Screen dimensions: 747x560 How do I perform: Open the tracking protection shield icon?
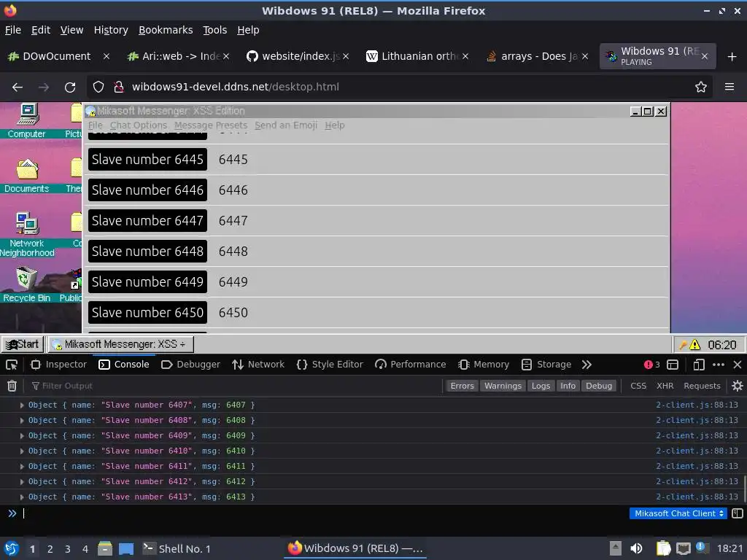(x=98, y=87)
